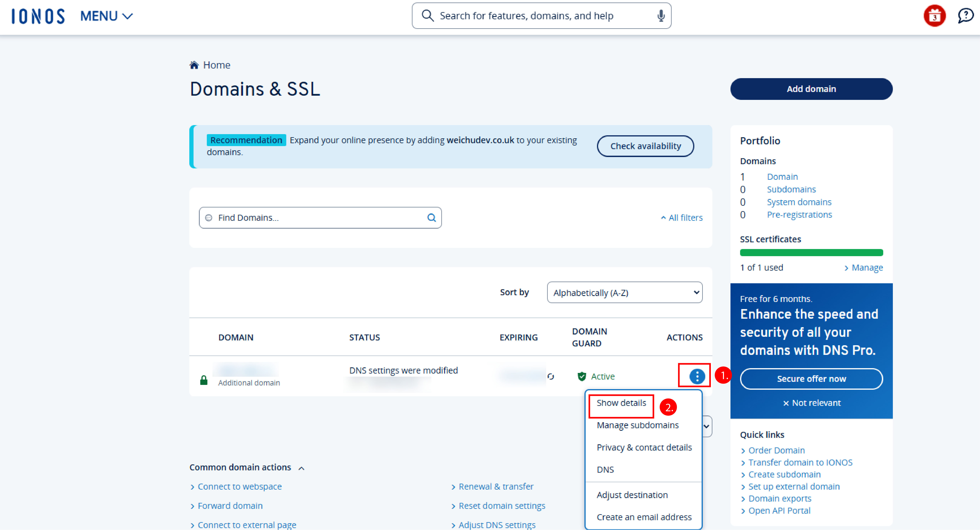Viewport: 980px width, 530px height.
Task: Open Connect to external page link
Action: pyautogui.click(x=246, y=525)
